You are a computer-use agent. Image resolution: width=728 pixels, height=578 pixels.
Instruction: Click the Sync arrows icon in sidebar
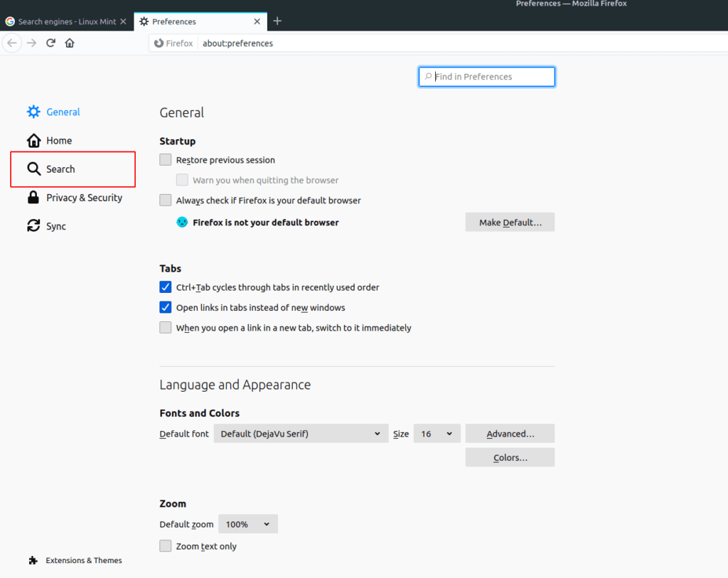[x=33, y=226]
